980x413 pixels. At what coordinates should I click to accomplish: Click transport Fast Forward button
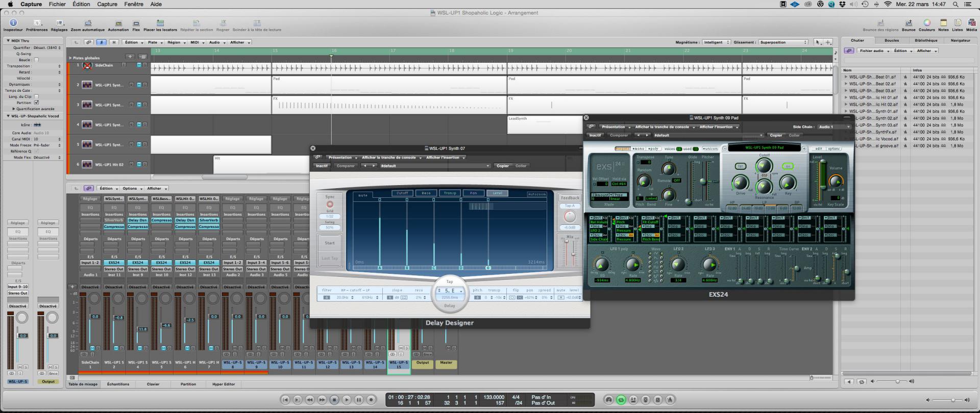click(322, 400)
